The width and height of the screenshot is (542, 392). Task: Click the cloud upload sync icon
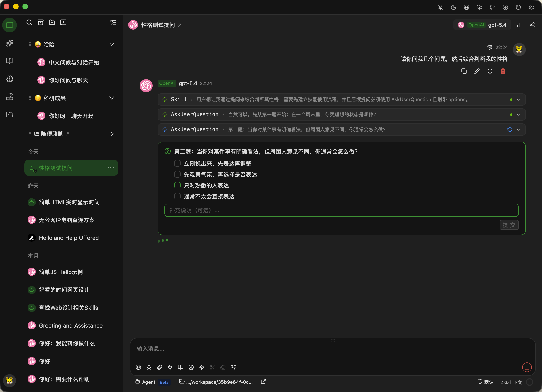click(x=479, y=8)
